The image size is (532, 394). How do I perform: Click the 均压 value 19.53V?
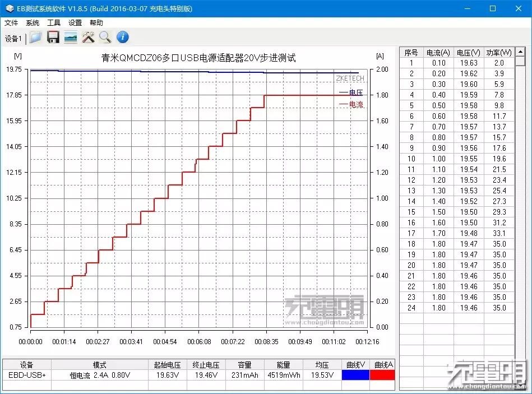[x=322, y=375]
